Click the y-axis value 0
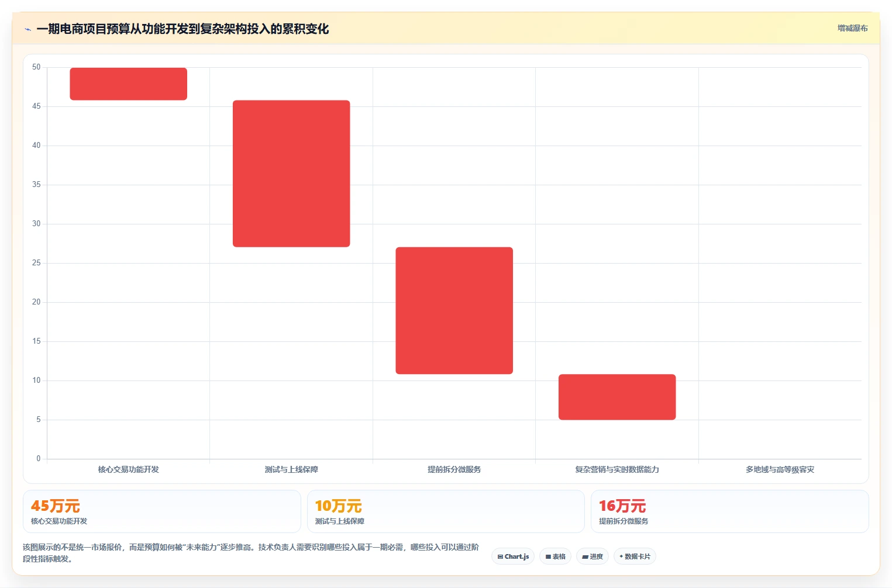Screen dimensions: 892x588 pos(39,459)
